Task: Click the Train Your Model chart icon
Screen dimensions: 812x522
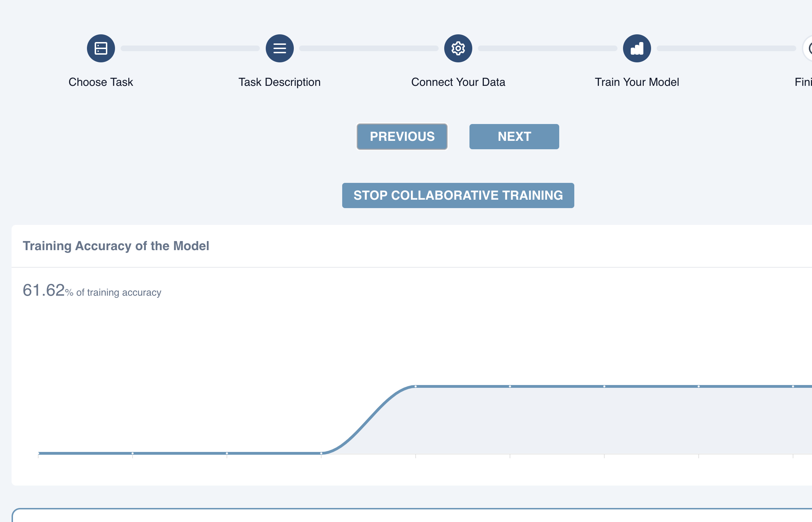Action: 637,48
